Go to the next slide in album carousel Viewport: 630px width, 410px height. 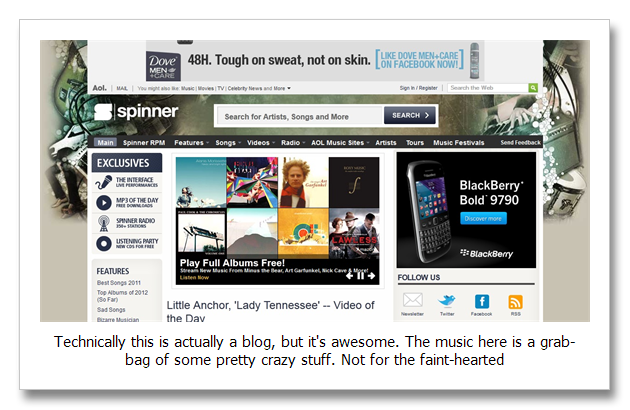[x=372, y=275]
